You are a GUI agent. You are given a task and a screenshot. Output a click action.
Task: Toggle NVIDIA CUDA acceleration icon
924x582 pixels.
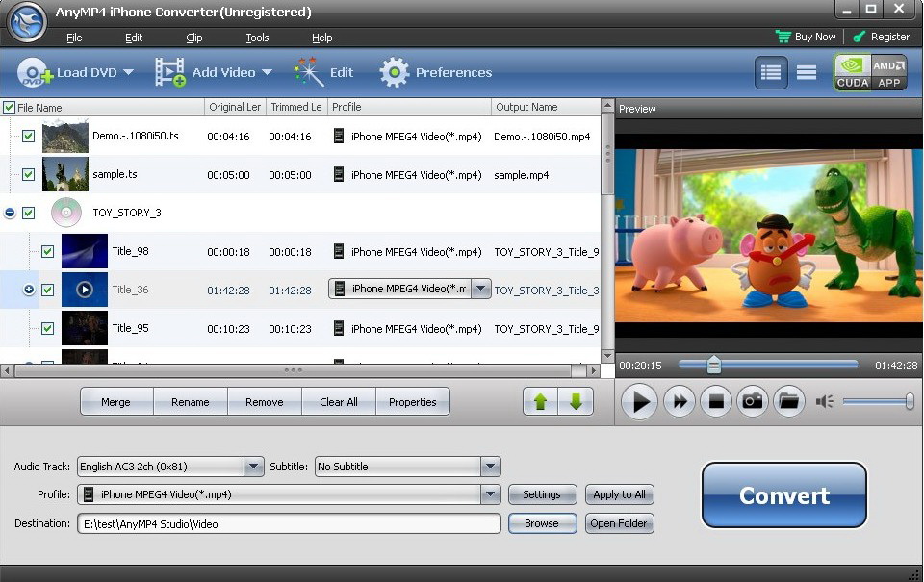(x=852, y=72)
